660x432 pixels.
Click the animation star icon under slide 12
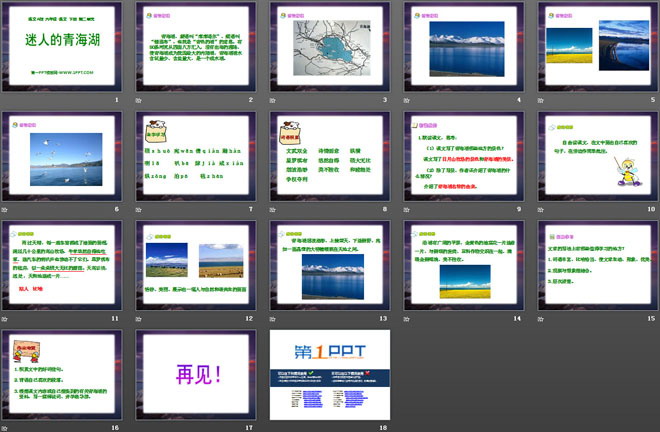140,319
